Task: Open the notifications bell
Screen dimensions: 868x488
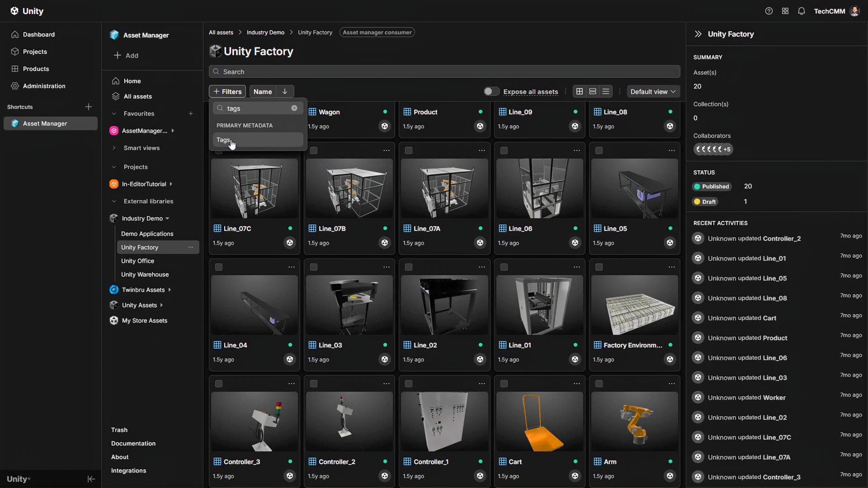Action: point(802,11)
